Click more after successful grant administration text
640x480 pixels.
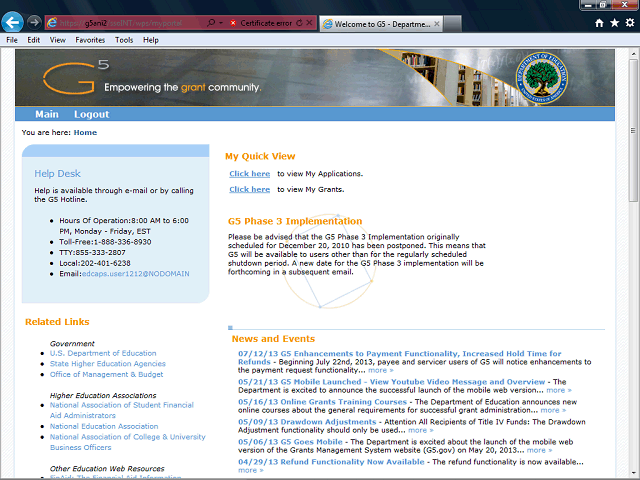pos(553,410)
